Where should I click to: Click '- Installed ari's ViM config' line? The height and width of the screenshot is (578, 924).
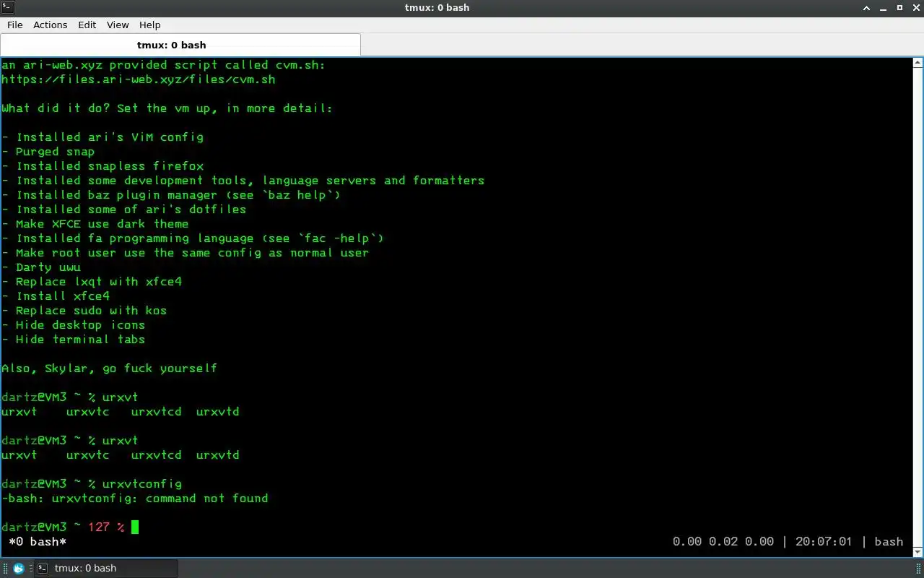tap(103, 137)
